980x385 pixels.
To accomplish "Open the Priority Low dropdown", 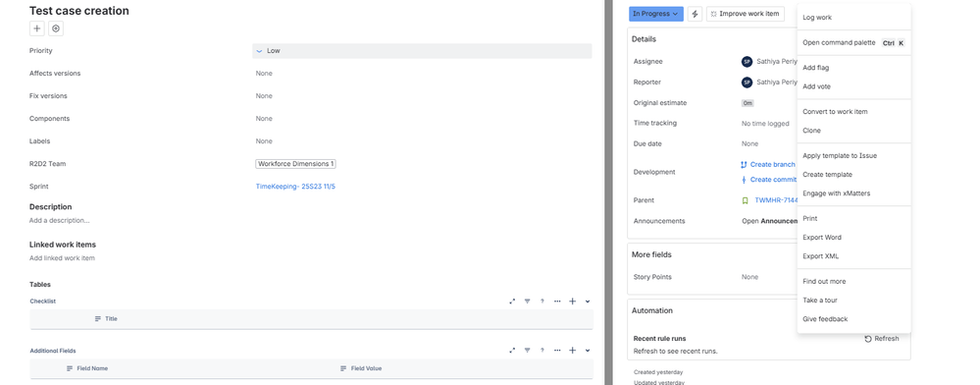I will coord(422,51).
